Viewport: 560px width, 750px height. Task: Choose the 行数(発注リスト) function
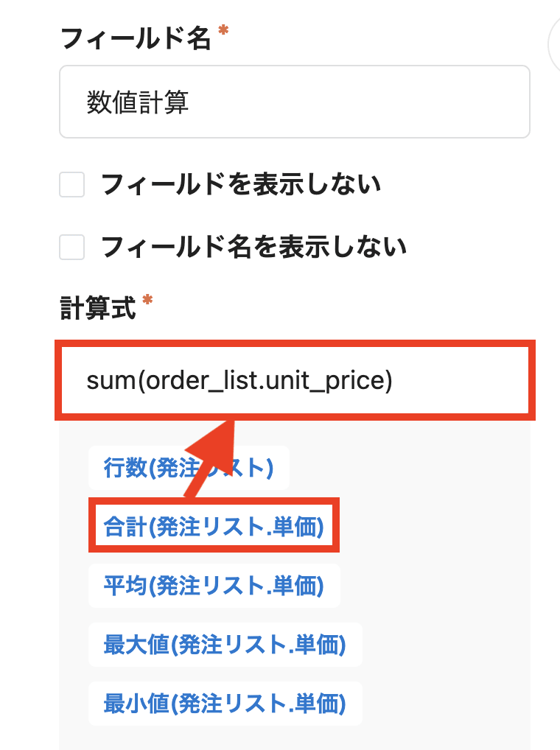[189, 467]
